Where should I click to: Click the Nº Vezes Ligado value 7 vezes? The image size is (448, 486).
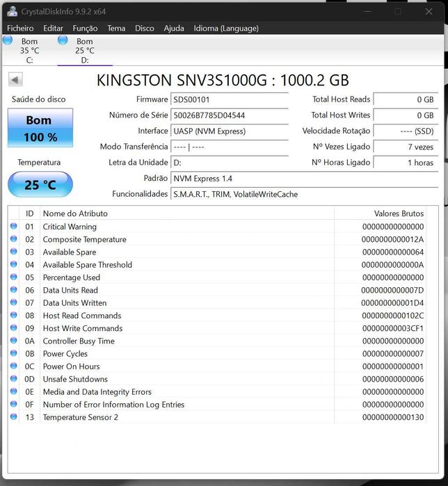click(x=406, y=147)
